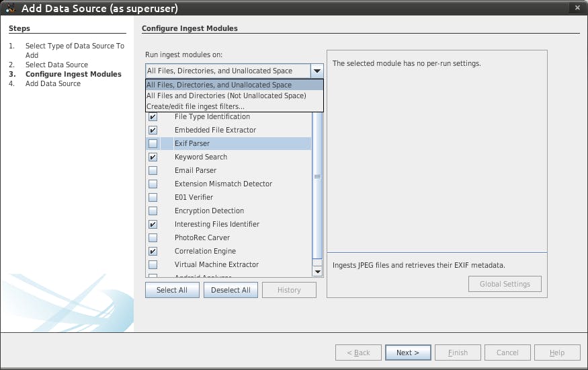Open the History button

(x=289, y=290)
